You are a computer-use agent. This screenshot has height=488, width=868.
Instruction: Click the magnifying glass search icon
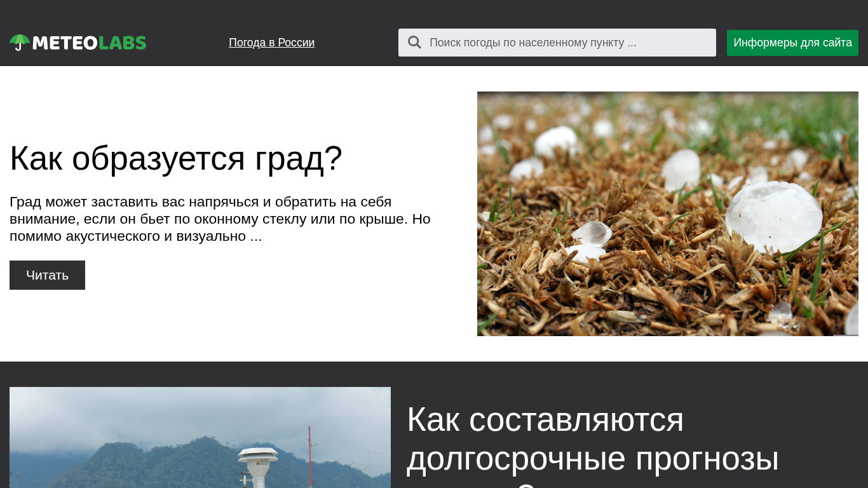(x=414, y=43)
